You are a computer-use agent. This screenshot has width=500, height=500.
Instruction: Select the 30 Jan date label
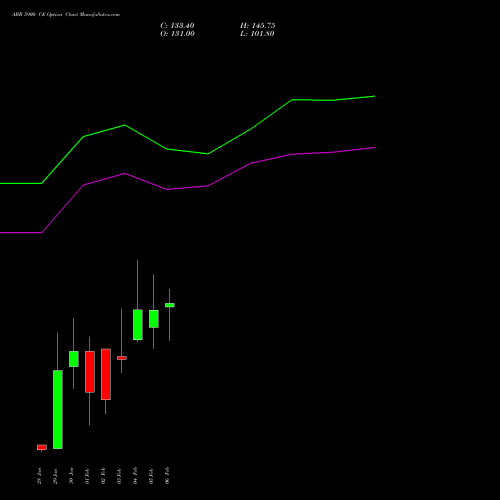[x=72, y=476]
